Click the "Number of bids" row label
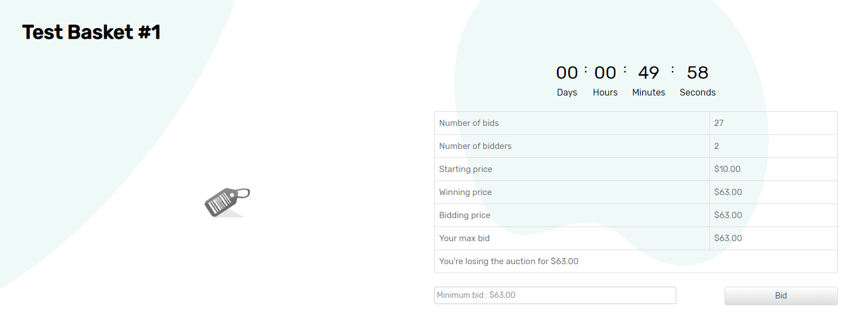Image resolution: width=868 pixels, height=326 pixels. (x=469, y=123)
